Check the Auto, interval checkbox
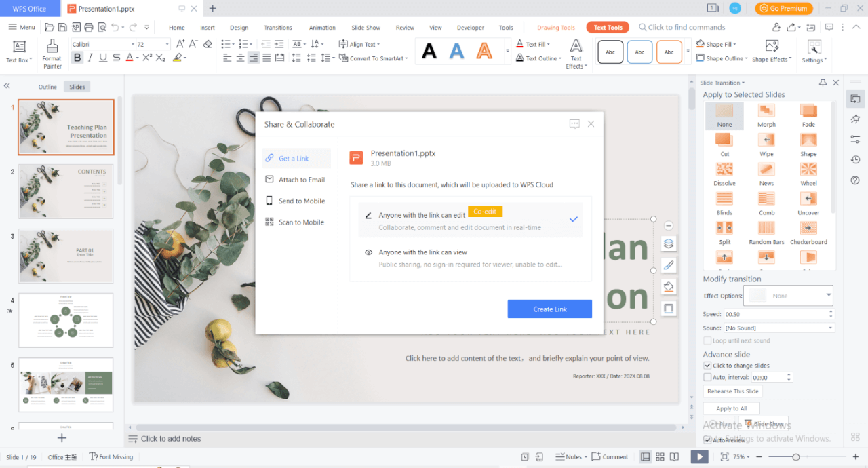 (707, 377)
